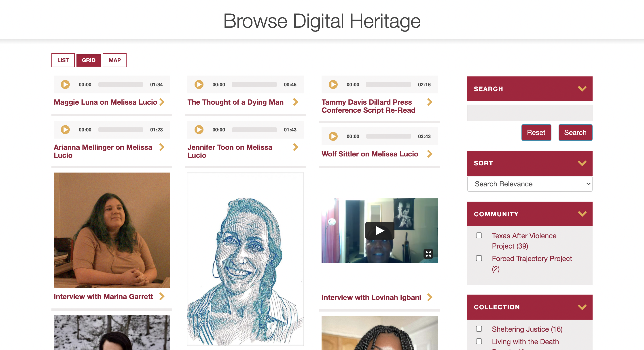This screenshot has width=644, height=350.
Task: Tick the Sheltering Justice collection checkbox
Action: coord(479,329)
